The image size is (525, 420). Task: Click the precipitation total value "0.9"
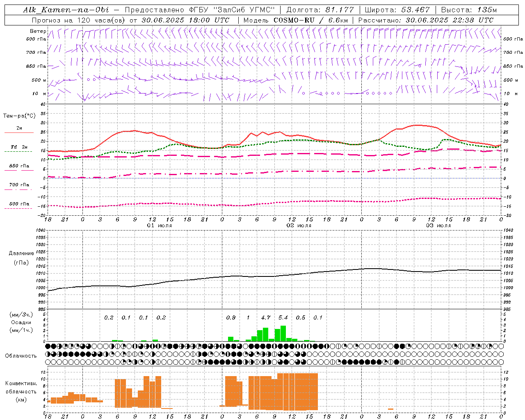(231, 317)
